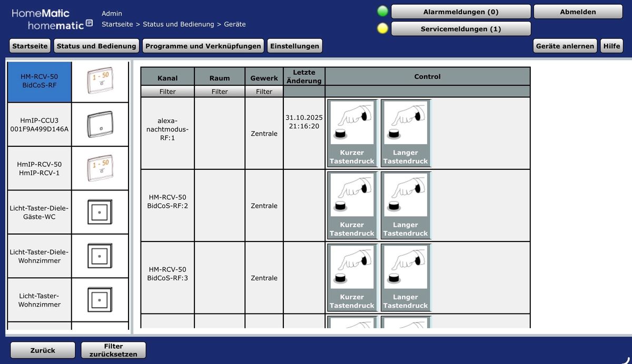Select HmIP-RCV-50 HmIP-RCV-1 device
Image resolution: width=632 pixels, height=364 pixels.
39,168
